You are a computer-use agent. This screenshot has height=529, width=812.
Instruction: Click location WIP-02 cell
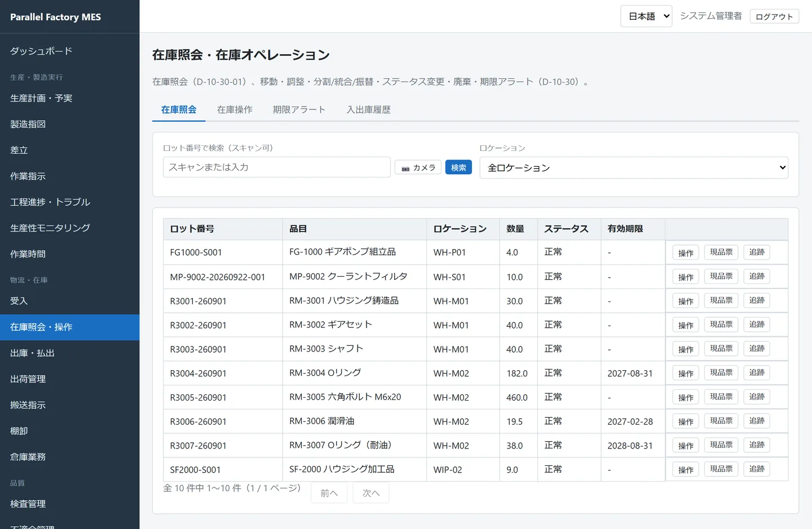[463, 470]
